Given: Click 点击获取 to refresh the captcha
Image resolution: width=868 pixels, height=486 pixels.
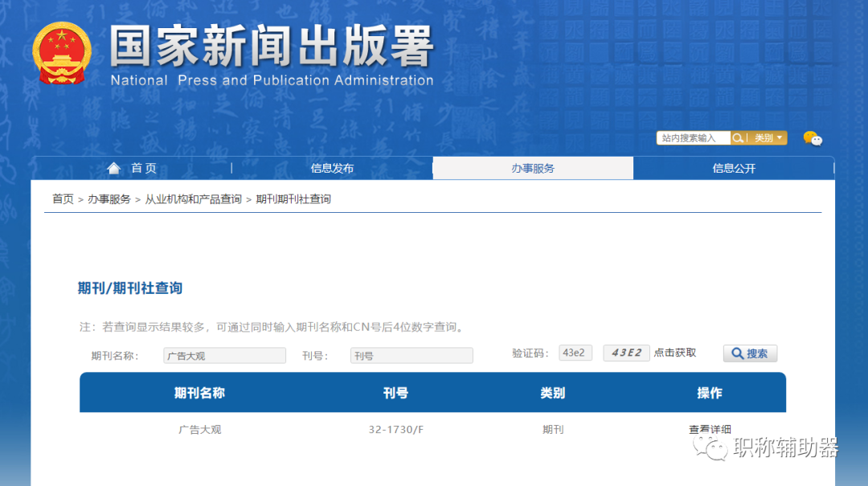Looking at the screenshot, I should pos(675,353).
